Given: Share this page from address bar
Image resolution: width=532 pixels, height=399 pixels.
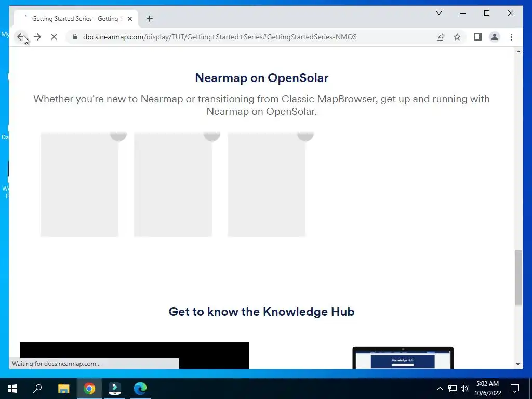Looking at the screenshot, I should [x=441, y=37].
